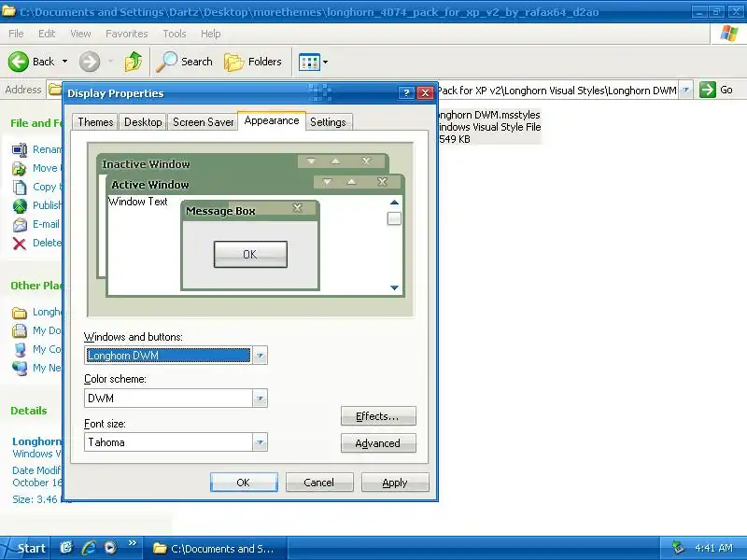This screenshot has width=747, height=560.
Task: Open the Views icon in toolbar
Action: click(x=309, y=62)
